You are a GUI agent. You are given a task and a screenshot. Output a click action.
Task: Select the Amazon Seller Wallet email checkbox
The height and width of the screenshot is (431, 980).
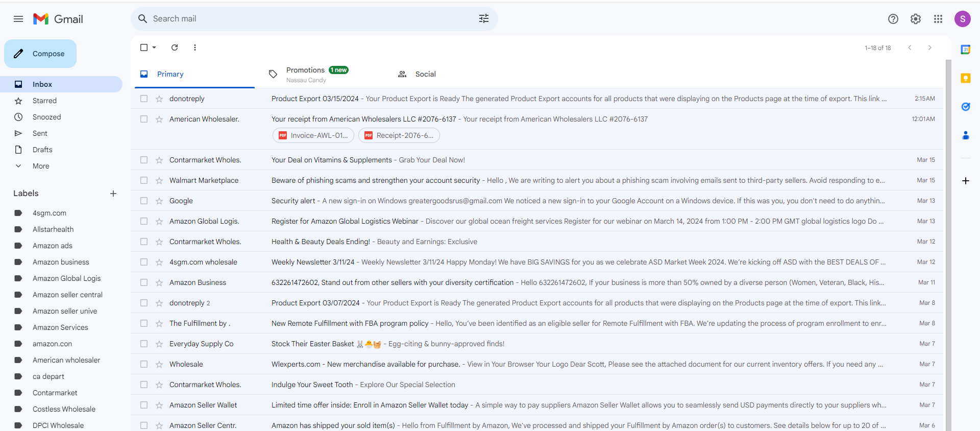(144, 405)
